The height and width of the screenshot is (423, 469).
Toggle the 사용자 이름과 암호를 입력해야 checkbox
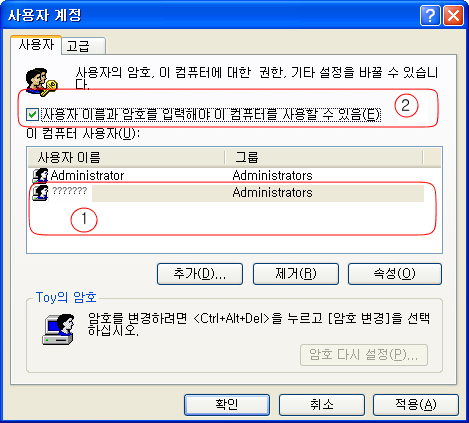click(32, 114)
